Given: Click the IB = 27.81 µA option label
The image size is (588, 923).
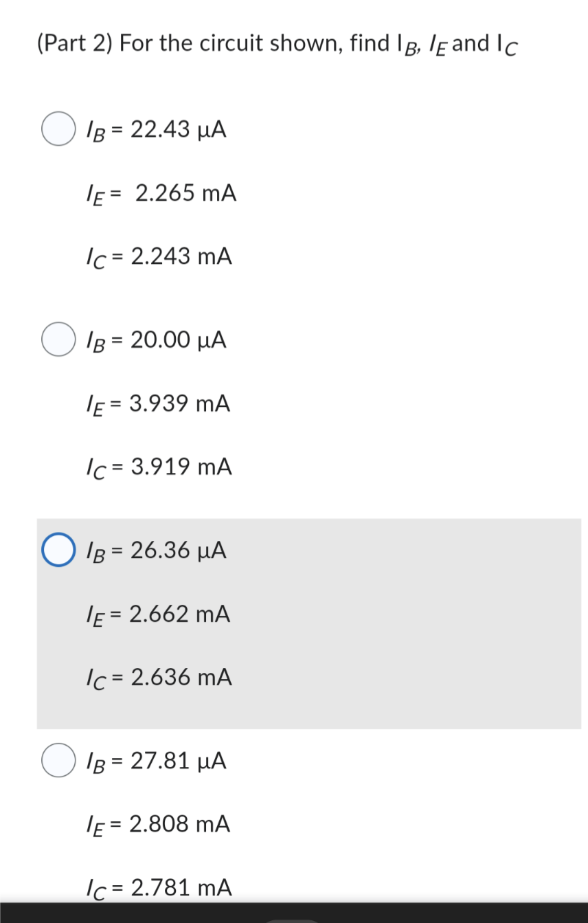Looking at the screenshot, I should pos(152,760).
